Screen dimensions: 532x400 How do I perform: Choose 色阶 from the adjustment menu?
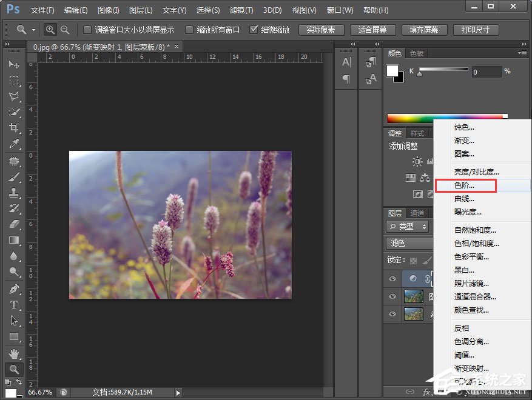[x=465, y=185]
